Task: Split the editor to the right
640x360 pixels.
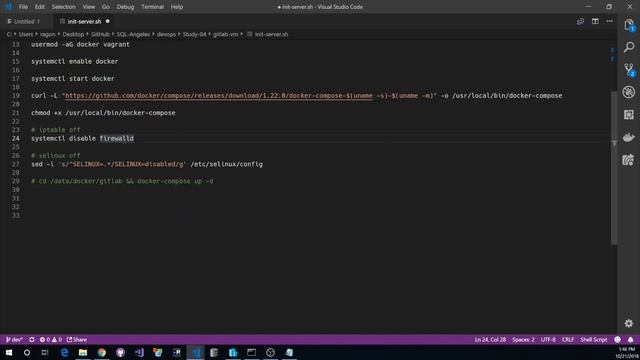Action: (x=595, y=21)
